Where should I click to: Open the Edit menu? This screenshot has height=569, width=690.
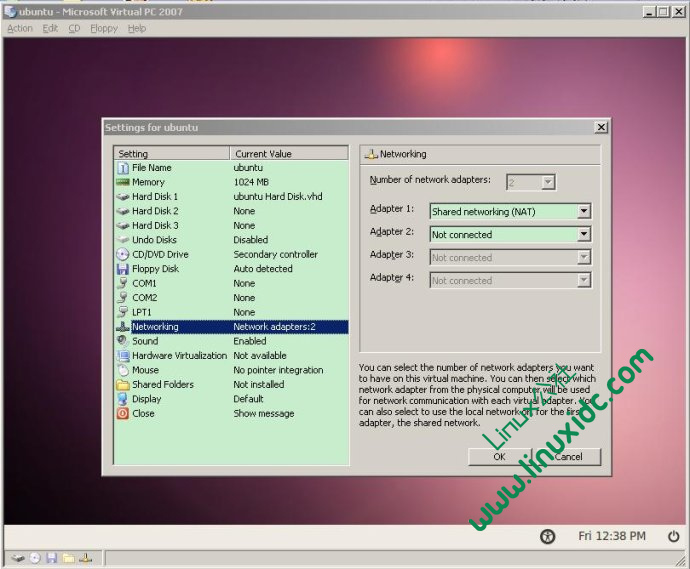[x=50, y=29]
